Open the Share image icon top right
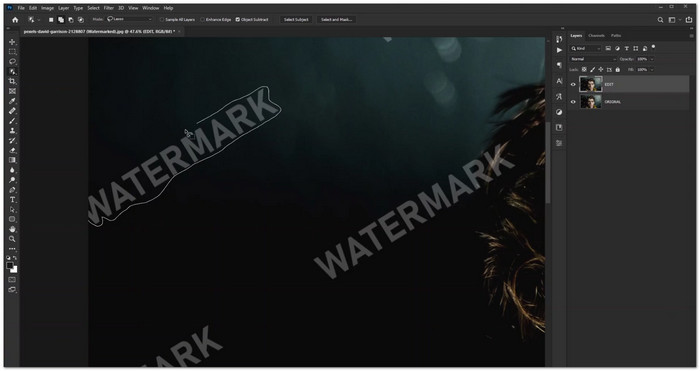This screenshot has width=700, height=371. [689, 20]
